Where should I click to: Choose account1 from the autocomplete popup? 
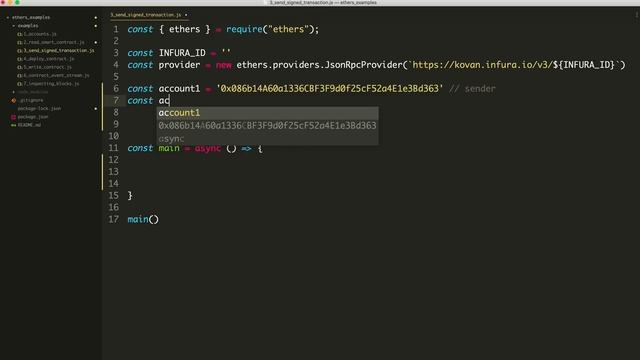267,113
